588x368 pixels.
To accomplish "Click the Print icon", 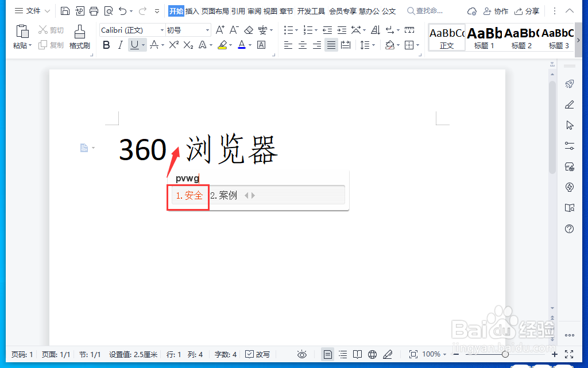I will tap(94, 11).
